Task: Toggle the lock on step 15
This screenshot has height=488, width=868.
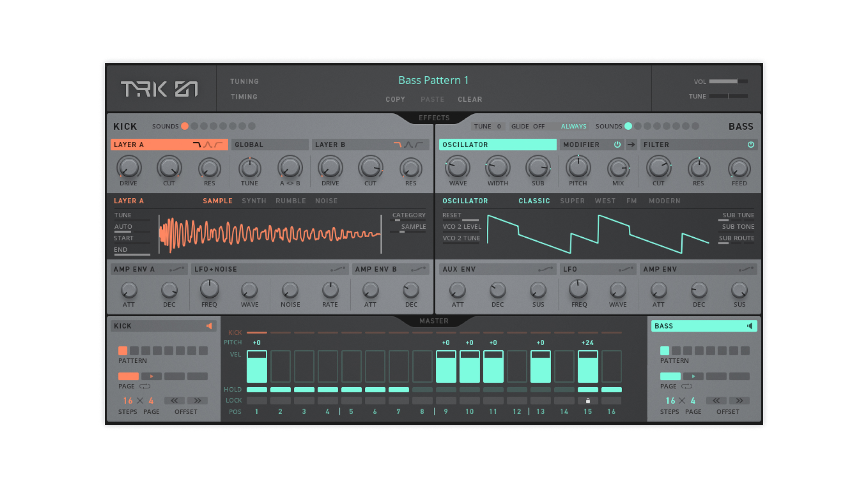Action: [588, 401]
